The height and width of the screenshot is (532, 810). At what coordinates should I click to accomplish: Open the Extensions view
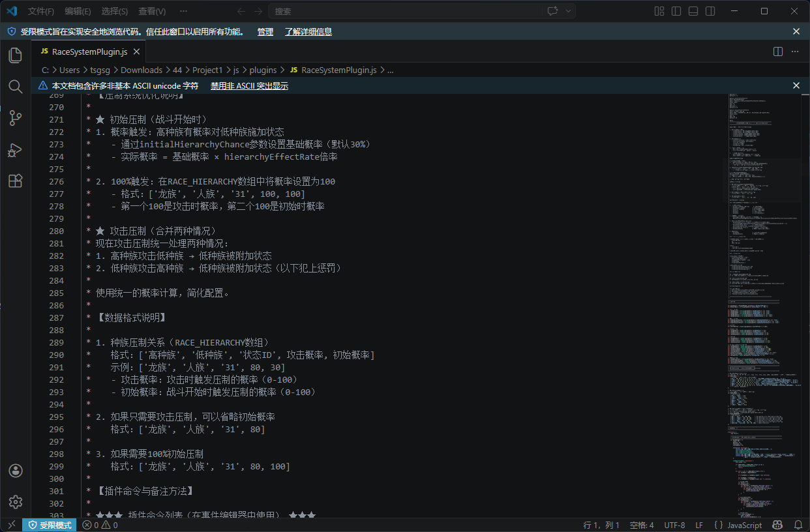point(15,181)
